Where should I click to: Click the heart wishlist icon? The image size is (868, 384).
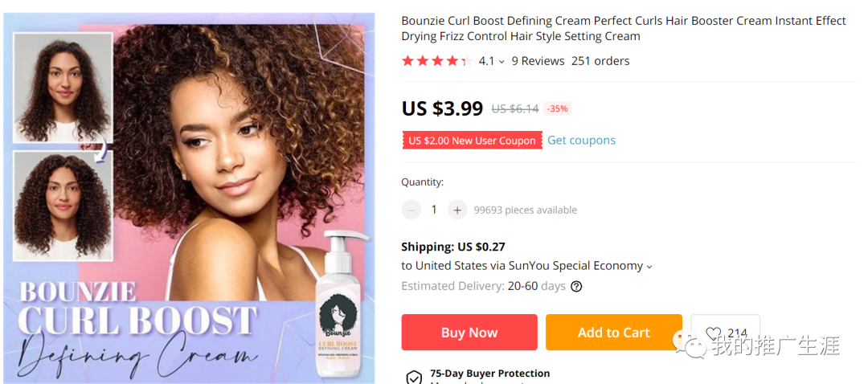point(713,333)
